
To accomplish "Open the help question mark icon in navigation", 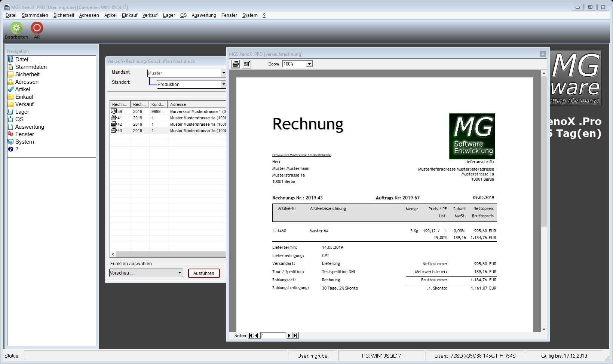I will (x=10, y=149).
